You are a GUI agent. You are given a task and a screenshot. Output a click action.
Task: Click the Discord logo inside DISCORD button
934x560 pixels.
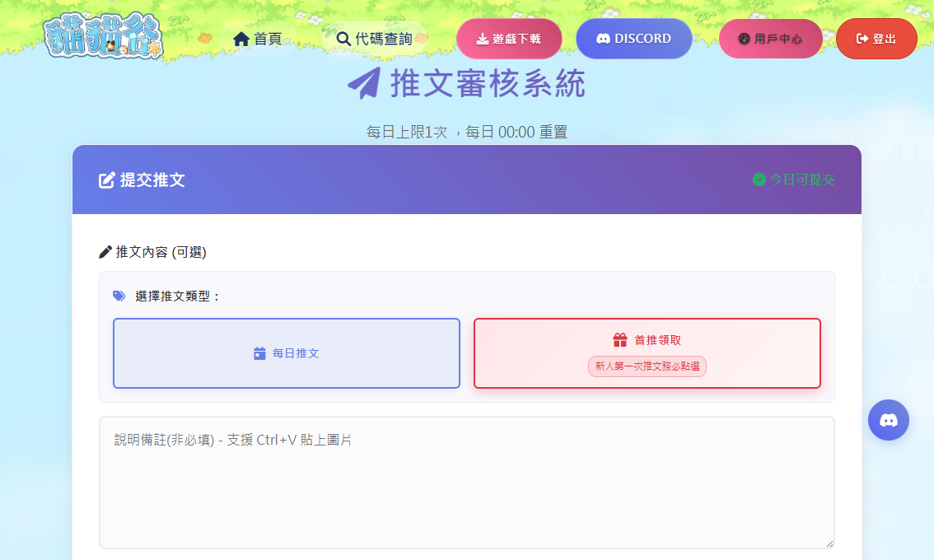point(602,38)
